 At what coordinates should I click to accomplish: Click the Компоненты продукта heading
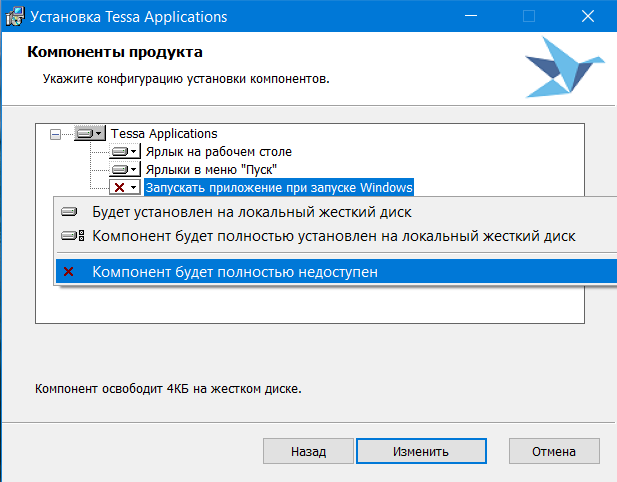(115, 52)
